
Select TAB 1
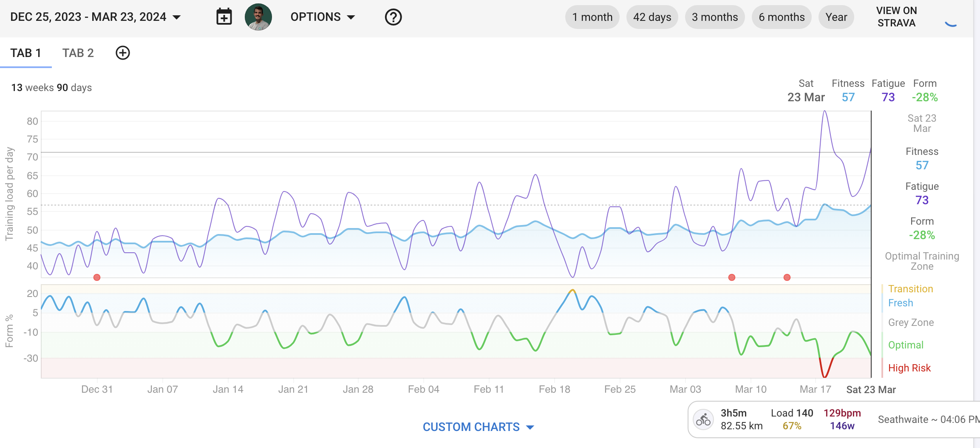[x=25, y=53]
